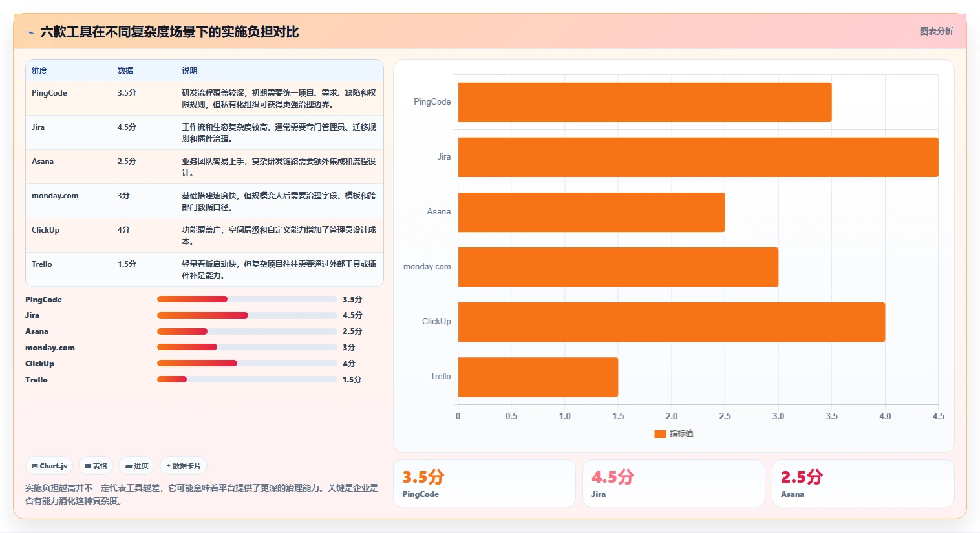Toggle the 指标值 legend swatch

(660, 434)
